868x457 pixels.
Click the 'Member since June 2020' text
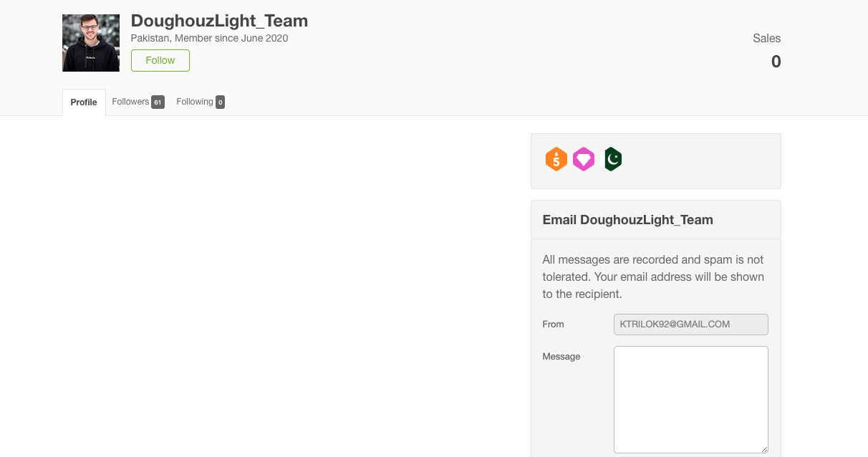tap(231, 39)
